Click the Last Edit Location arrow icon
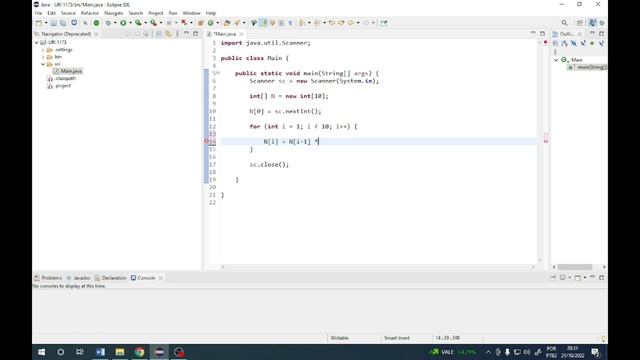 (332, 23)
